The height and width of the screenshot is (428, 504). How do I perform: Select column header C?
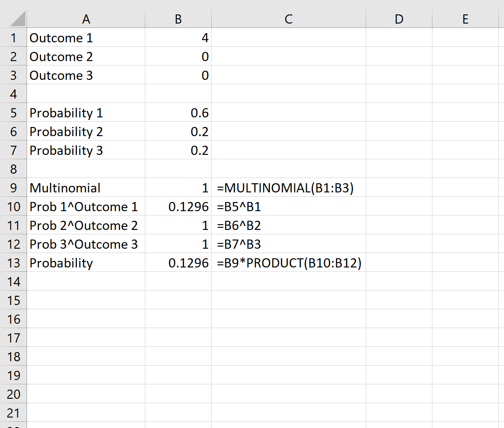[x=288, y=19]
